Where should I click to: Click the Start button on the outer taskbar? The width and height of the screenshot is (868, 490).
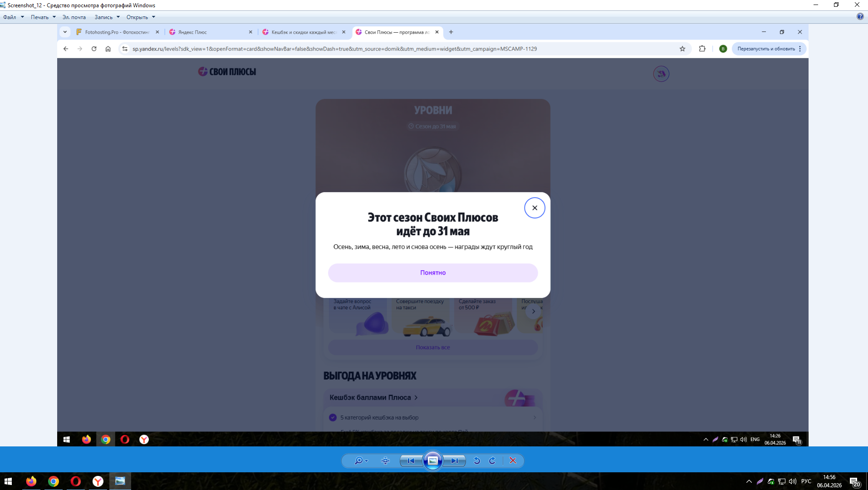point(8,481)
